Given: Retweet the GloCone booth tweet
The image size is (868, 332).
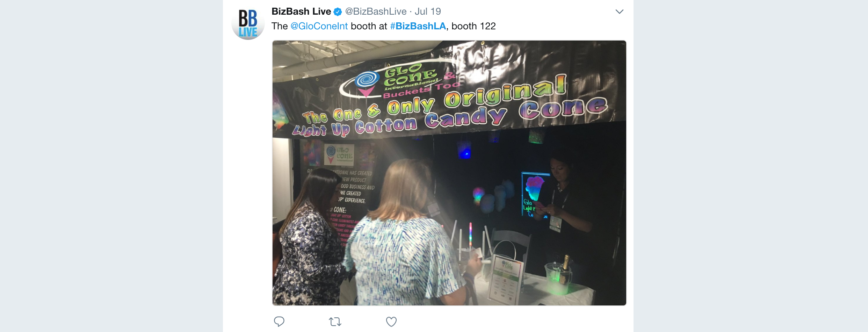Looking at the screenshot, I should (x=335, y=322).
